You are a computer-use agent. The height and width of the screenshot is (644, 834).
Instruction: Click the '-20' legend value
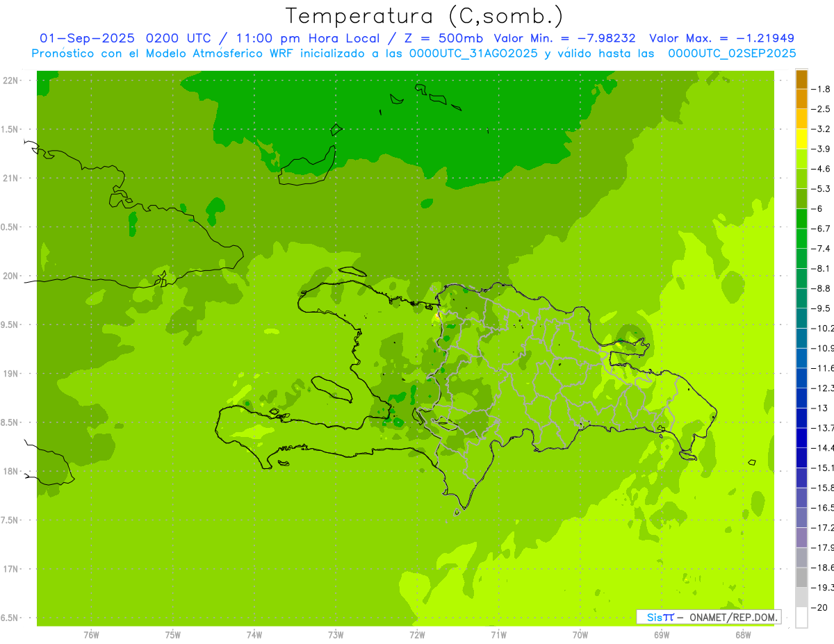click(x=819, y=608)
